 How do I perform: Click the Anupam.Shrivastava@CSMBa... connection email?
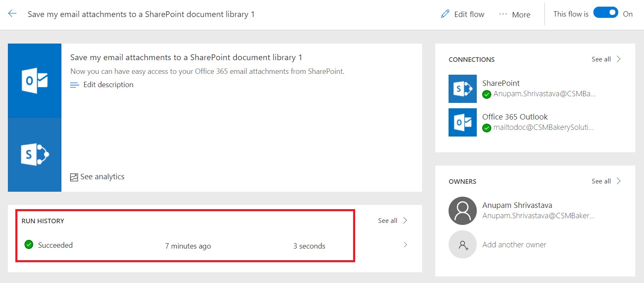coord(544,94)
